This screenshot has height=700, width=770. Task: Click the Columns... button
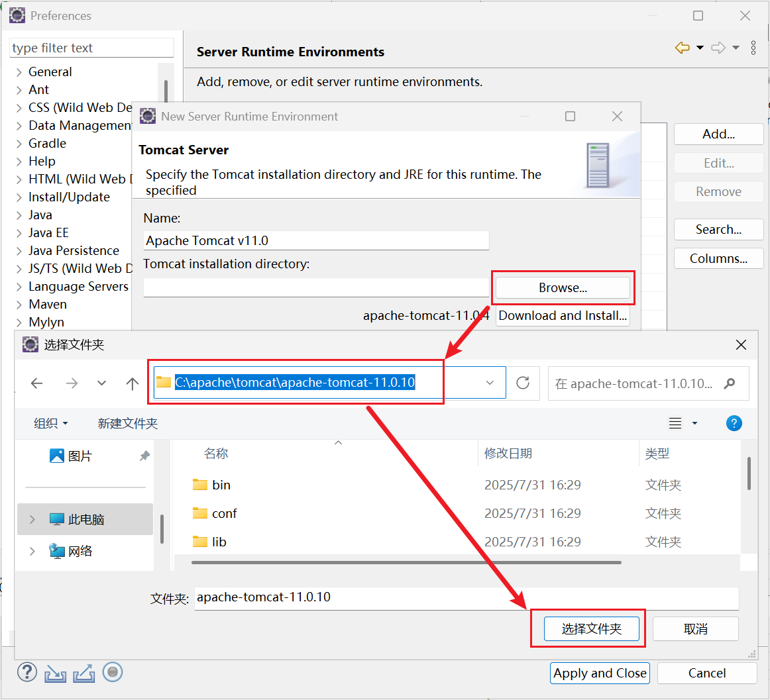point(718,258)
